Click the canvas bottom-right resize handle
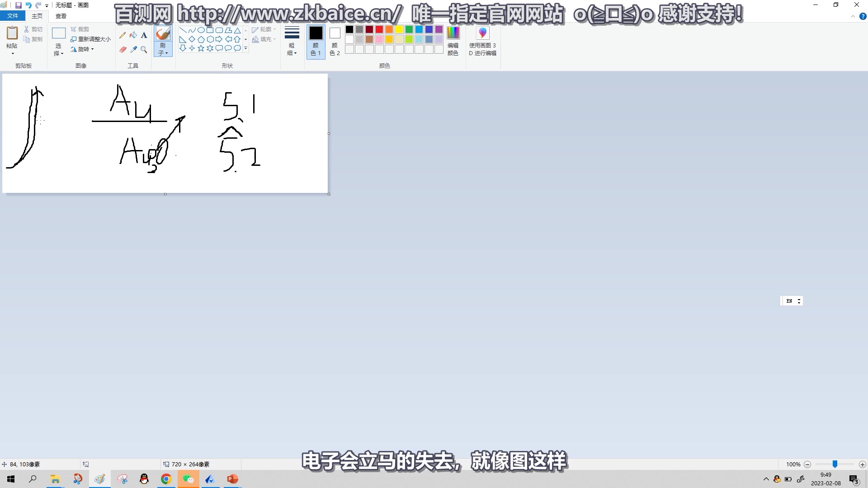The width and height of the screenshot is (868, 488). [329, 194]
